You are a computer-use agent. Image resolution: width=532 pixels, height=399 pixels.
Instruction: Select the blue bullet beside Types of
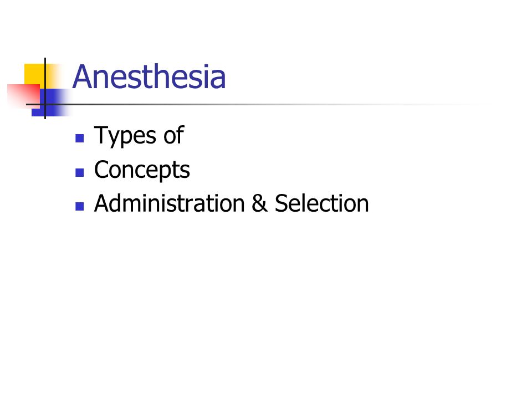[80, 138]
